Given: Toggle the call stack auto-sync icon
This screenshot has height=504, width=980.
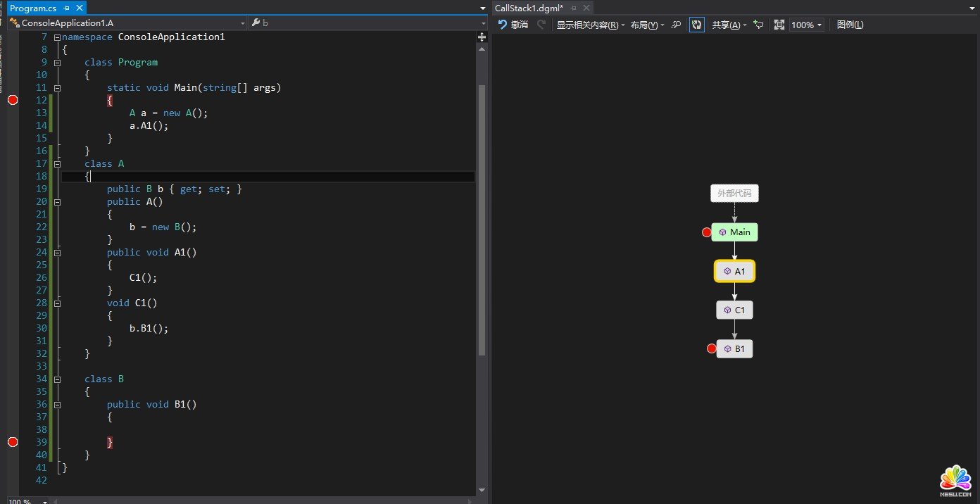Looking at the screenshot, I should tap(696, 25).
